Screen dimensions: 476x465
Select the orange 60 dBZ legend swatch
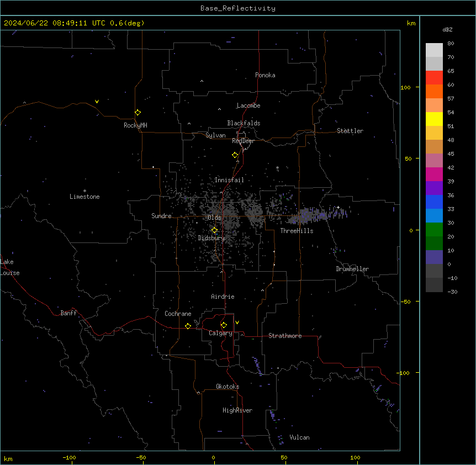tap(434, 91)
